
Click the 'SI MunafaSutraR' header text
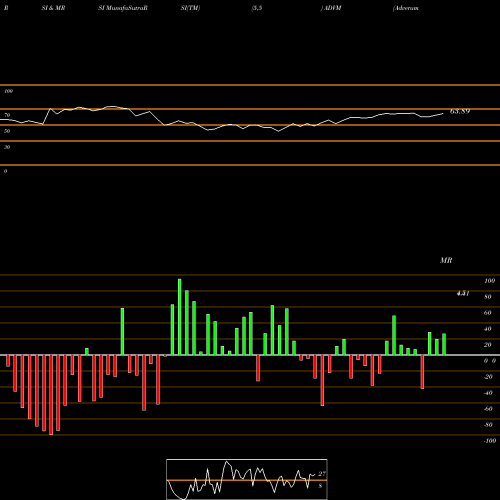[123, 8]
